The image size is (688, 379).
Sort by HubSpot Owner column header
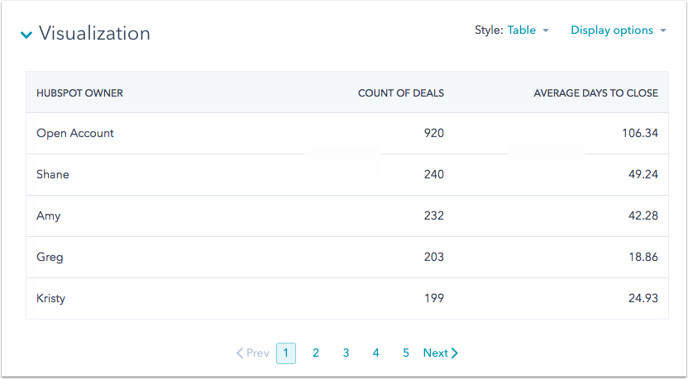click(x=79, y=93)
